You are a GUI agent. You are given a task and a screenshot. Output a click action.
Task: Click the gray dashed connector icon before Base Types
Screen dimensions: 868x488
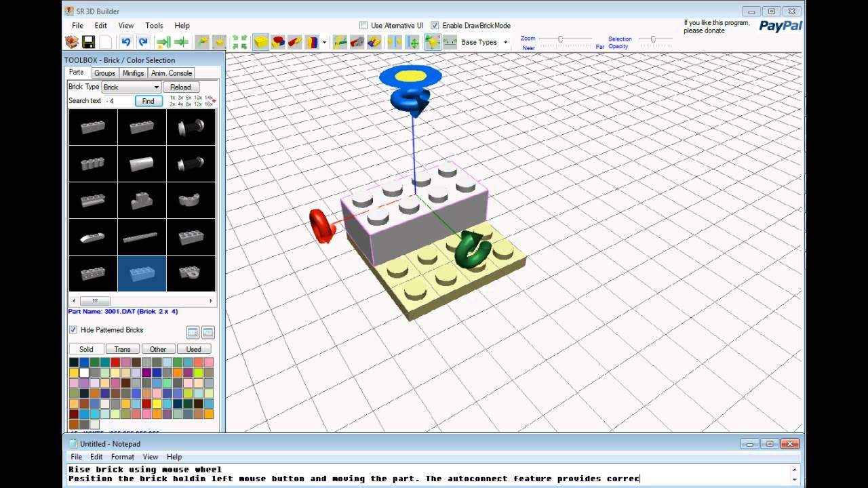click(x=450, y=42)
